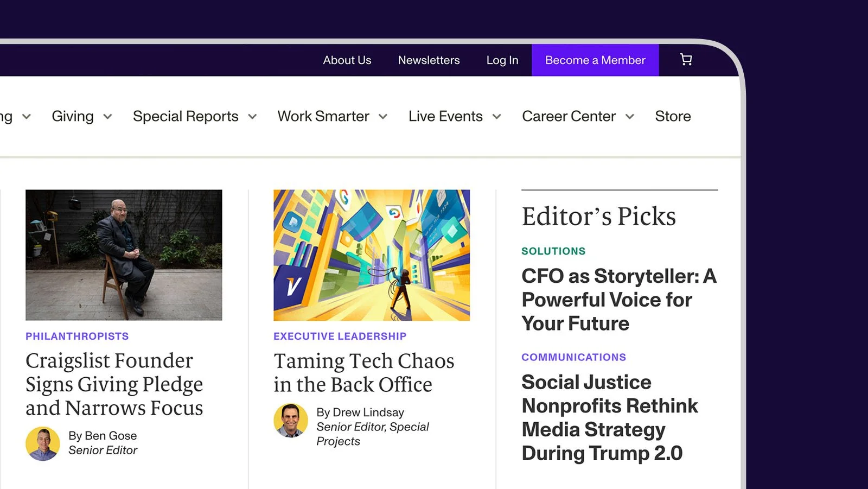
Task: Expand the Giving dropdown chevron
Action: 107,117
